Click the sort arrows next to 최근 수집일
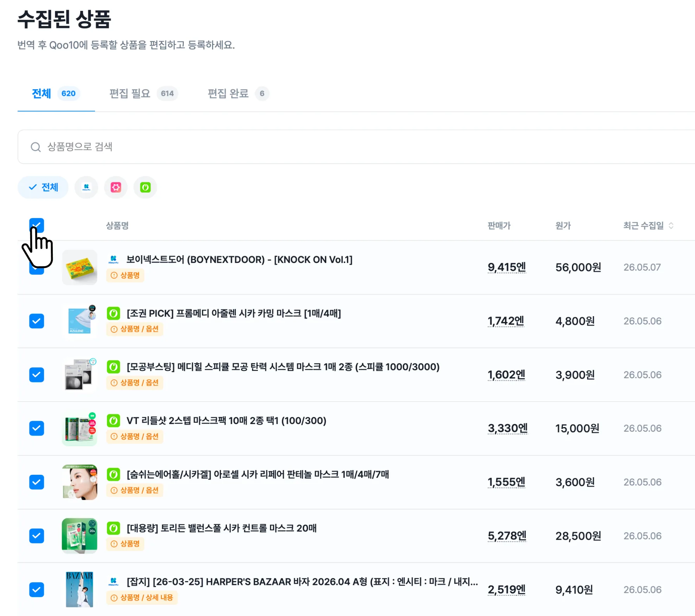This screenshot has height=616, width=695. pyautogui.click(x=671, y=225)
